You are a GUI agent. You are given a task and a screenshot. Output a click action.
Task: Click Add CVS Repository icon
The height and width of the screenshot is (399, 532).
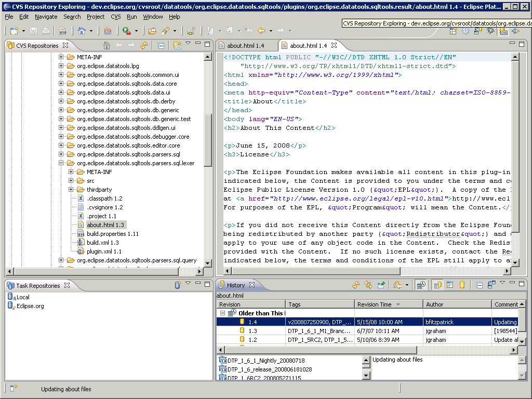177,46
